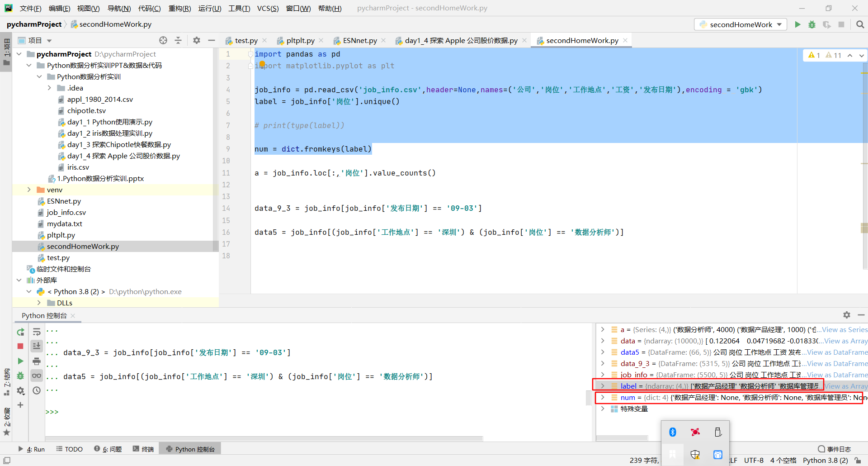Viewport: 868px width, 466px height.
Task: Execute the current console statement
Action: [20, 361]
